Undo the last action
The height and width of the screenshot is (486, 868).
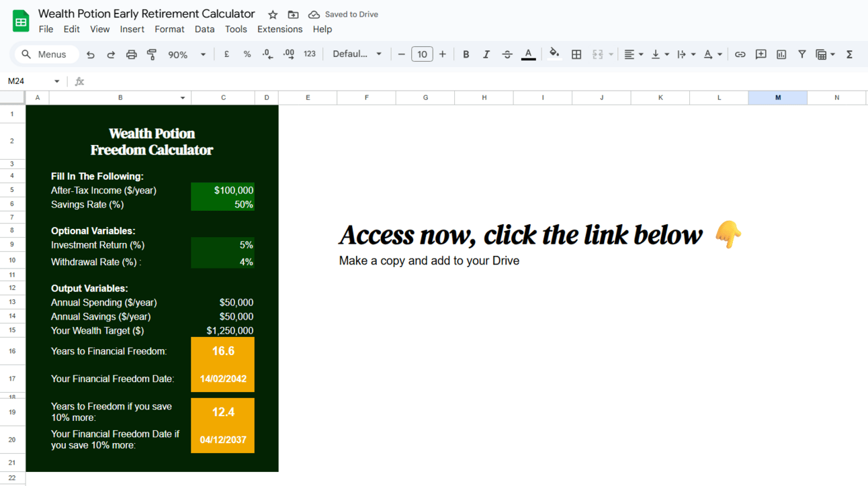click(91, 54)
